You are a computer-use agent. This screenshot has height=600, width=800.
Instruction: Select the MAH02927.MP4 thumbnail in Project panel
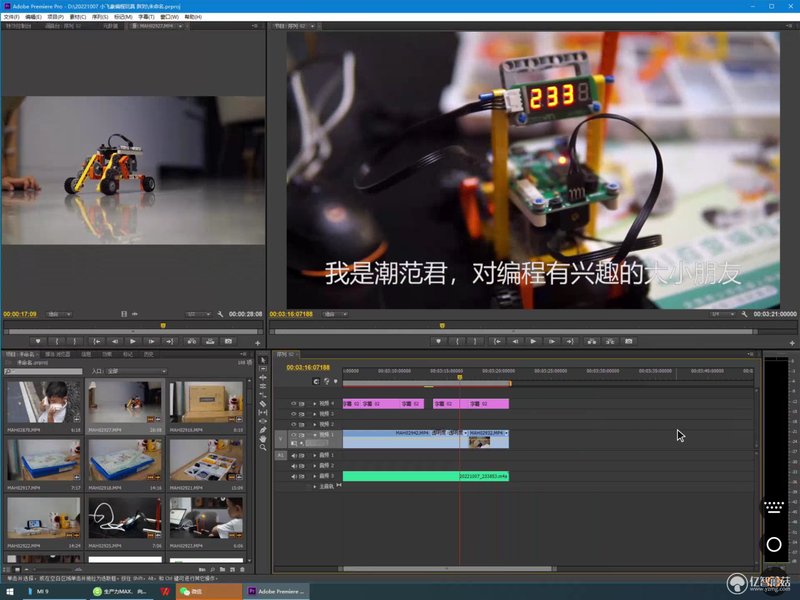125,402
